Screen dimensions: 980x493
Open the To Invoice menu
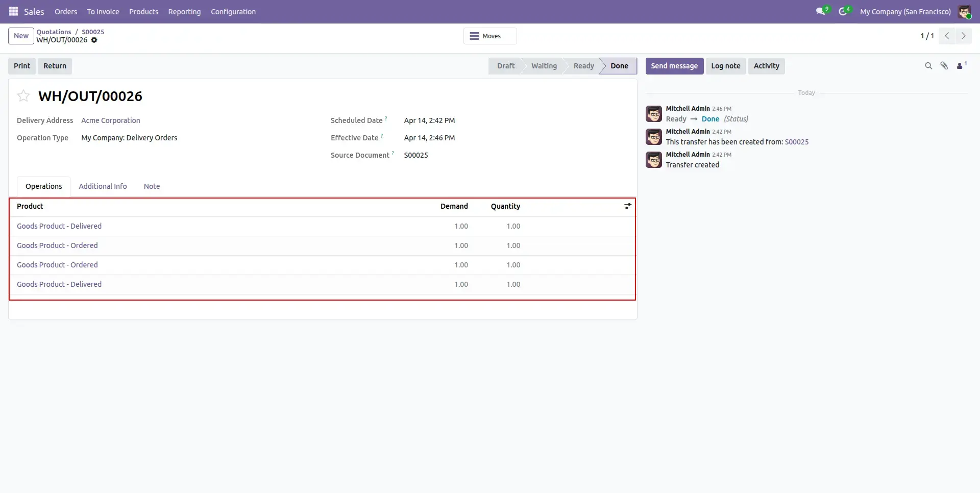point(103,12)
